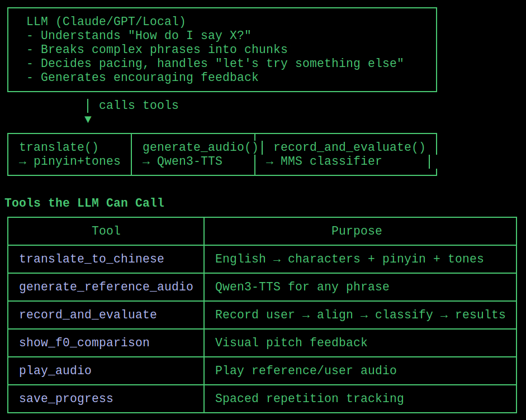Click record_and_evaluate in the tools table
This screenshot has width=526, height=420.
point(88,315)
